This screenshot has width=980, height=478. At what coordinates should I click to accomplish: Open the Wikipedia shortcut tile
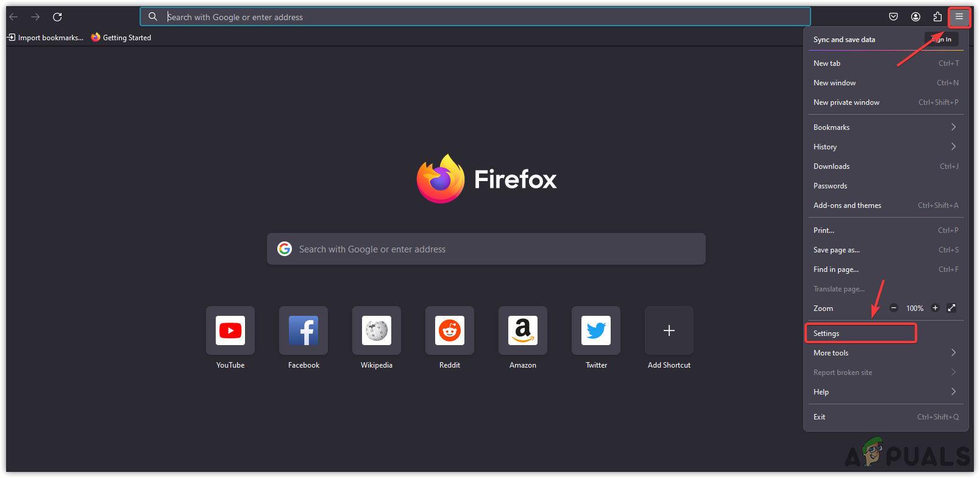click(377, 330)
